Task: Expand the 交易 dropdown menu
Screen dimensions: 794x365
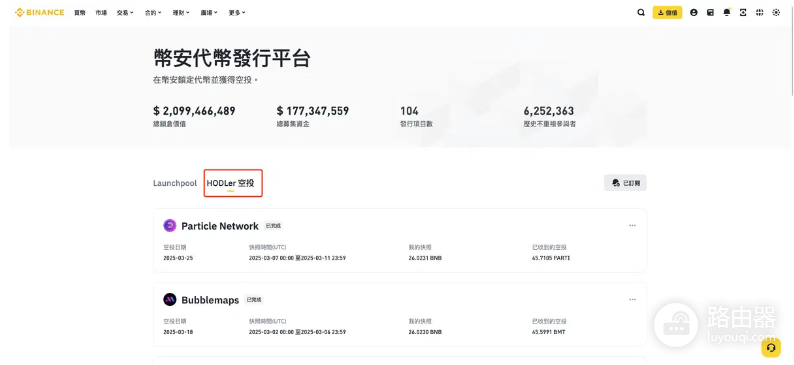Action: coord(125,13)
